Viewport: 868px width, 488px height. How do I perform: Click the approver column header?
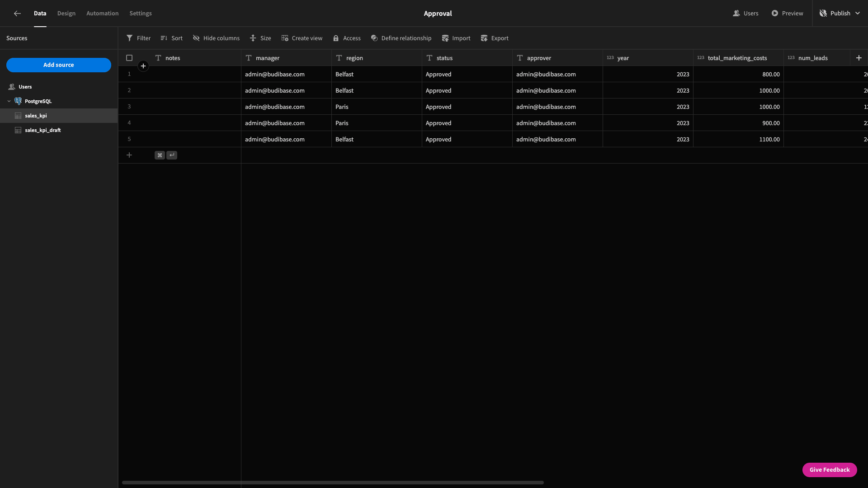pyautogui.click(x=557, y=58)
